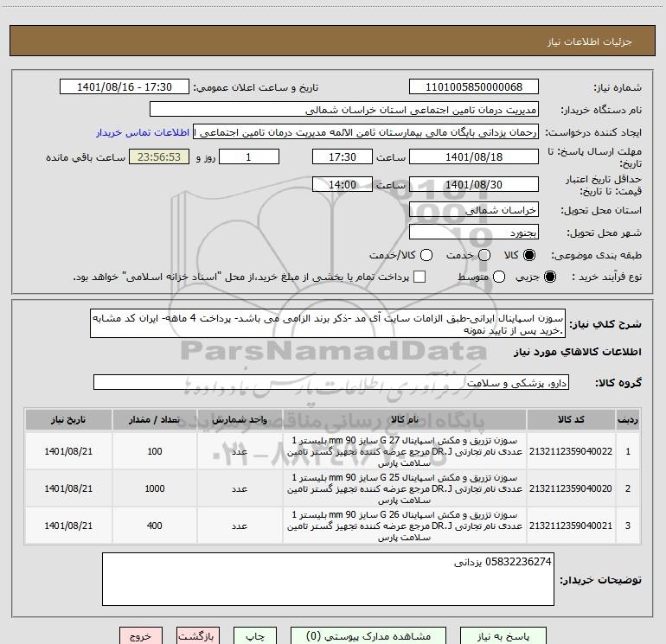Click the واحد شمارش column header
The width and height of the screenshot is (666, 644).
tap(240, 420)
